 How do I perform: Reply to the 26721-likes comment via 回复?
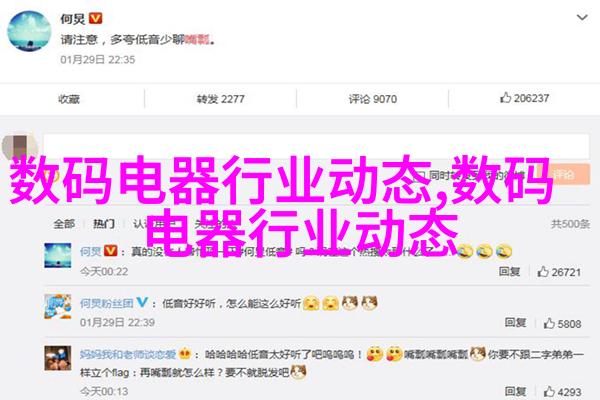[x=509, y=271]
